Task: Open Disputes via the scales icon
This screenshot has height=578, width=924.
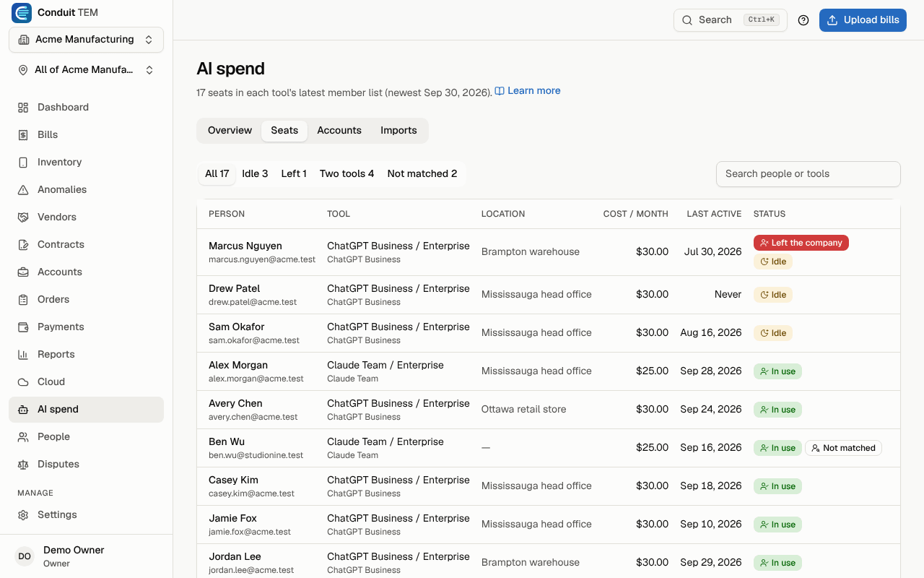Action: [x=23, y=464]
